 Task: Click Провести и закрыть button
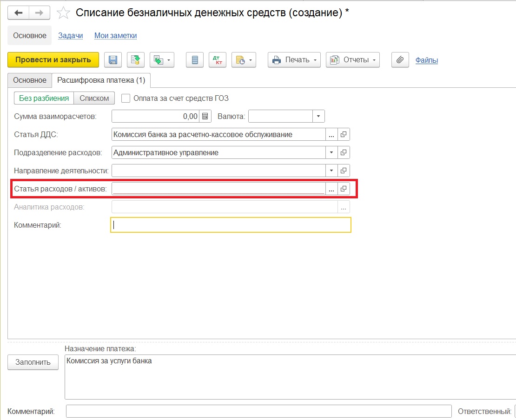pyautogui.click(x=53, y=60)
